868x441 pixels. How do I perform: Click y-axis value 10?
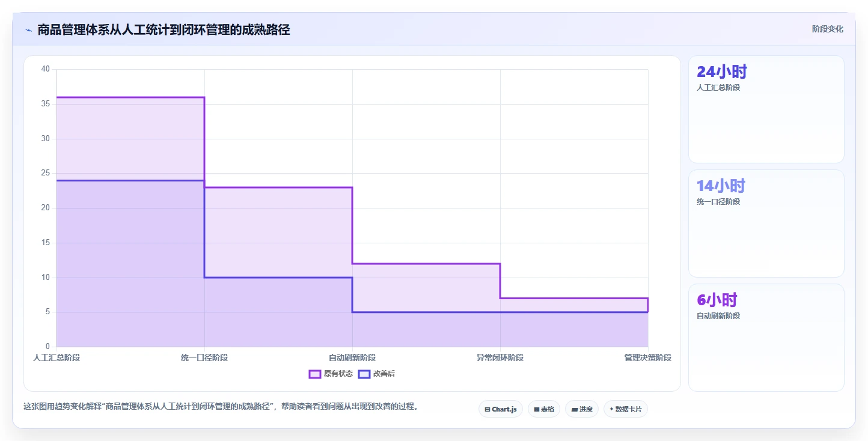tap(46, 278)
